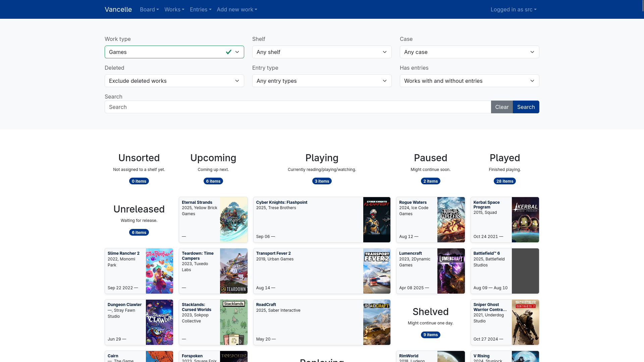Click Slime Rancher 2 cover art
644x362 pixels.
pyautogui.click(x=159, y=271)
